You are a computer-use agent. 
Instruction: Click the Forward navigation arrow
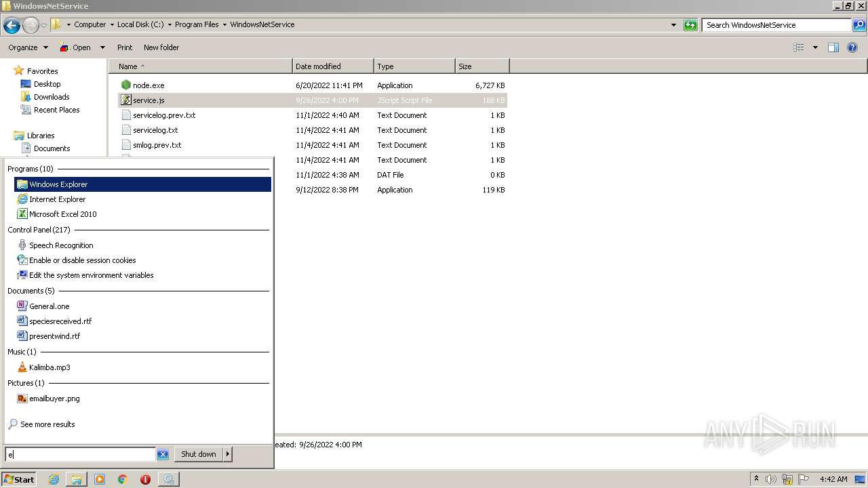(x=31, y=25)
